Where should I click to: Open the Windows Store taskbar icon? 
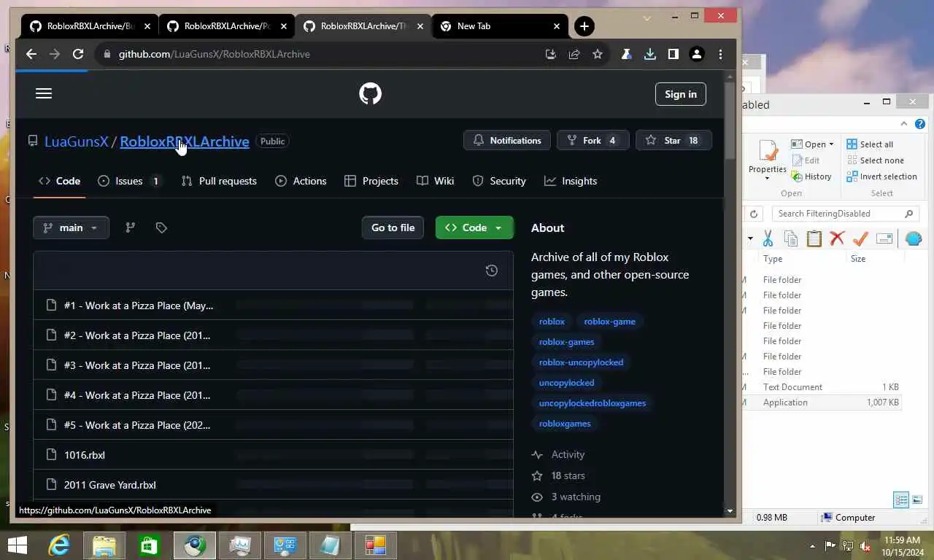[149, 545]
